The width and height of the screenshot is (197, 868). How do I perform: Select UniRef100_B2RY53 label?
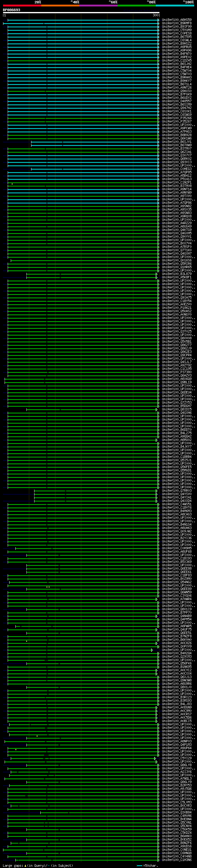tap(177, 785)
